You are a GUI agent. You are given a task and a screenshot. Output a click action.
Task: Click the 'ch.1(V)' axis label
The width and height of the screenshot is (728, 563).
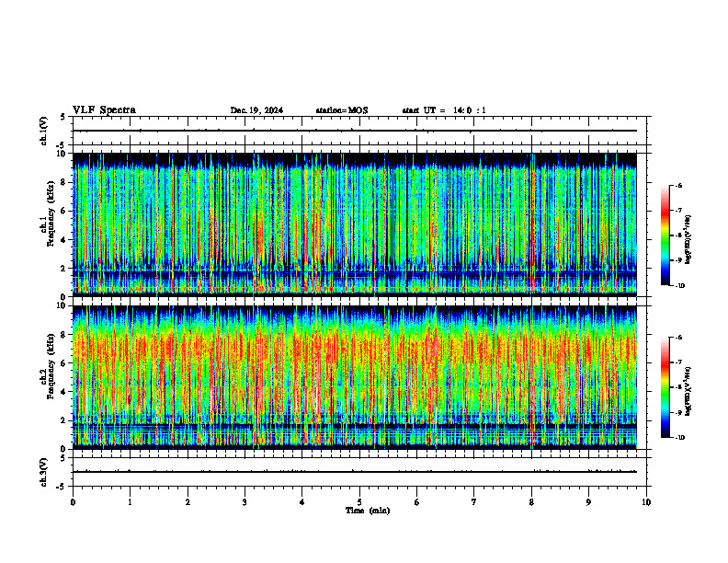click(x=43, y=131)
